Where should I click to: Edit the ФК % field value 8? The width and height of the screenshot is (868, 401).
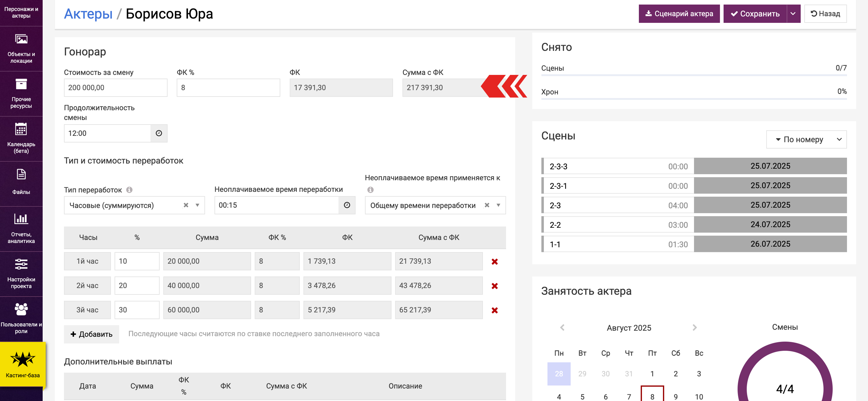click(x=229, y=88)
